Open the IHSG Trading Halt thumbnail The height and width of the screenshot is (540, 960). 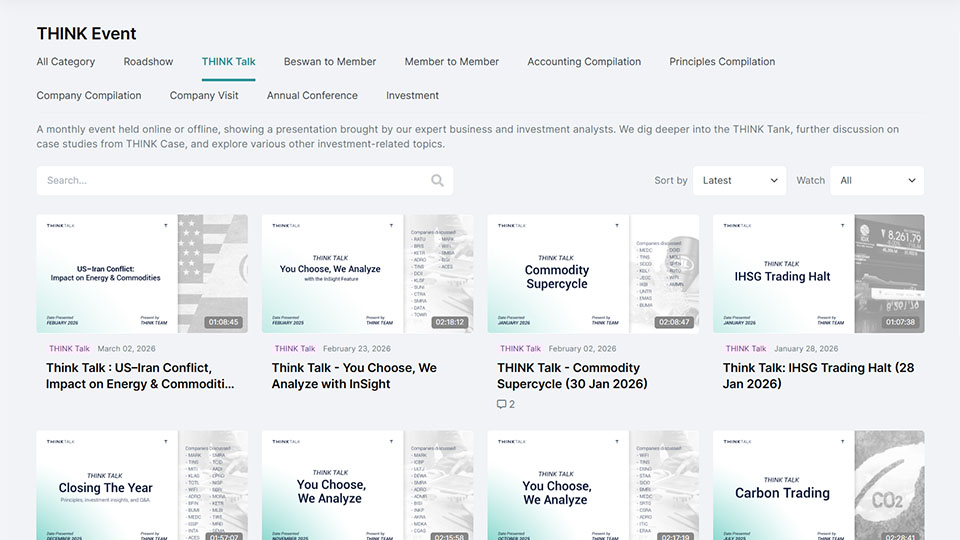[818, 273]
